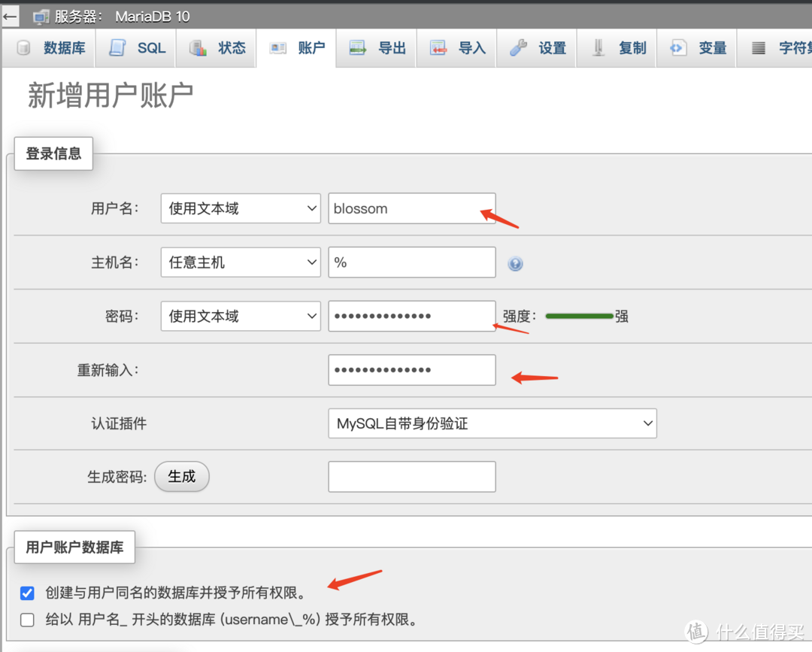Click the blossom username input field
Viewport: 812px width, 652px height.
tap(411, 208)
